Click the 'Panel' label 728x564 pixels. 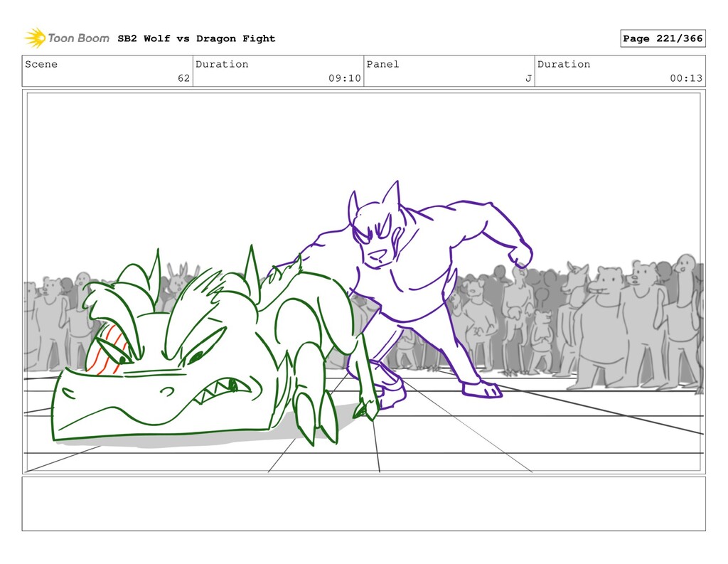coord(382,64)
